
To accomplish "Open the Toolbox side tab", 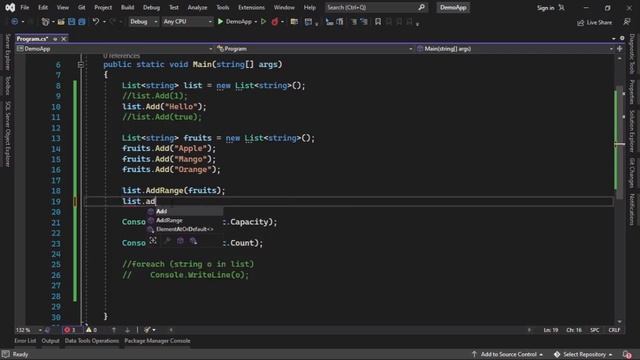I will click(x=7, y=85).
